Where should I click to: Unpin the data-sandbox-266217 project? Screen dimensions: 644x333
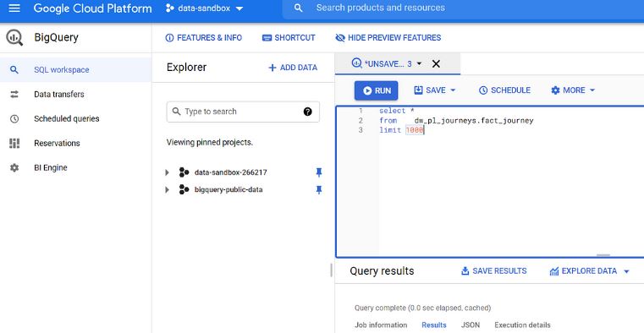coord(319,172)
